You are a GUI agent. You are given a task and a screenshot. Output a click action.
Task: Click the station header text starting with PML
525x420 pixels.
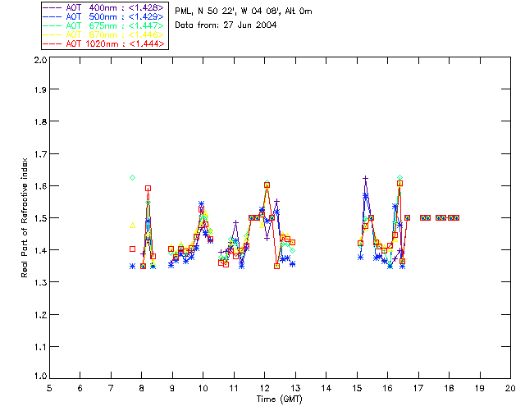point(244,11)
